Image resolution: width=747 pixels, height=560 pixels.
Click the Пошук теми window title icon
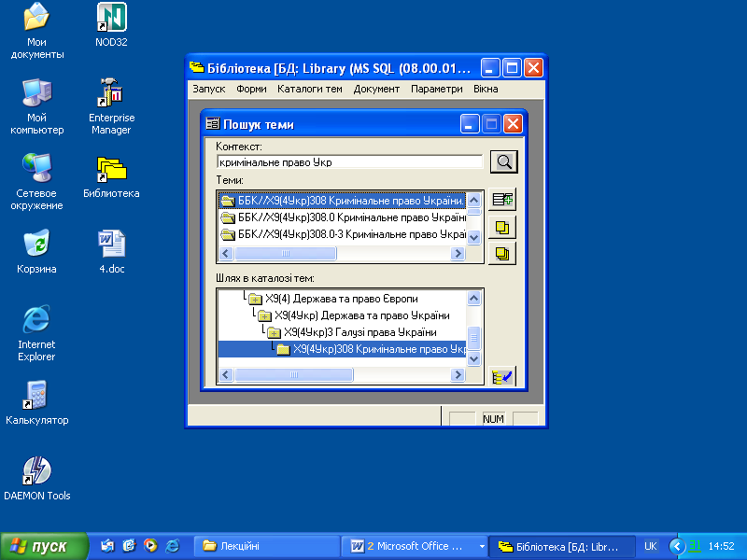[213, 124]
